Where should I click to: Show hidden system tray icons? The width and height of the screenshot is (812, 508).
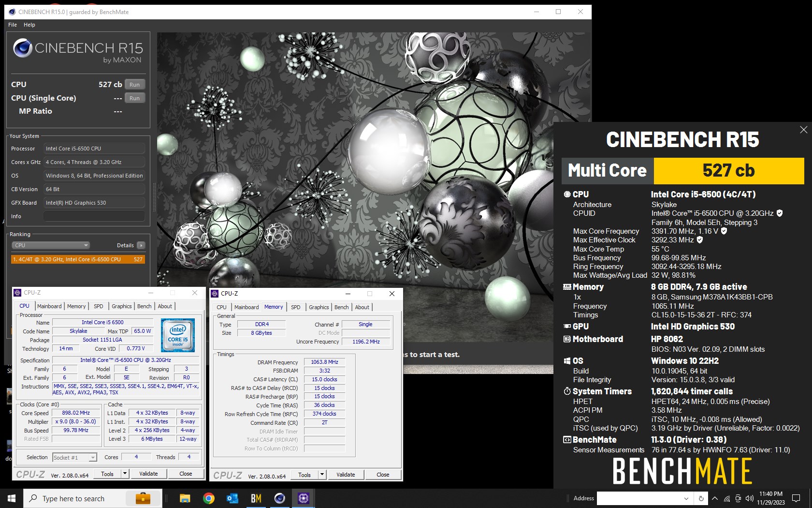click(715, 498)
